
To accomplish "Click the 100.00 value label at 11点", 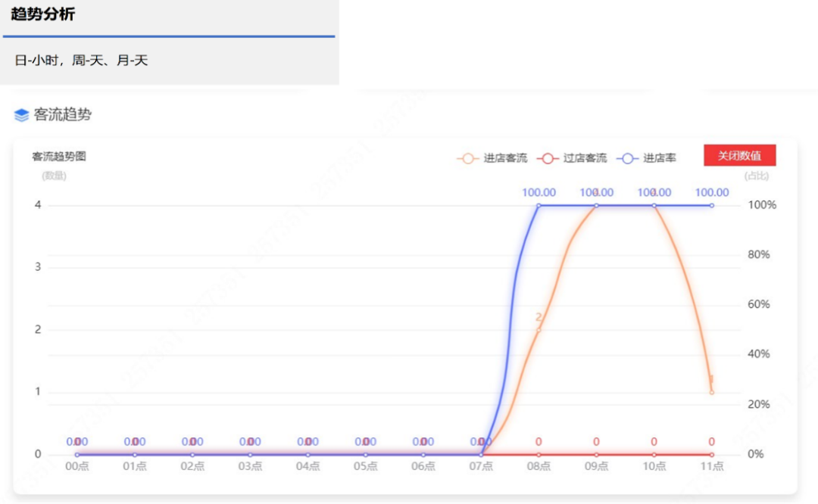I will (x=712, y=192).
